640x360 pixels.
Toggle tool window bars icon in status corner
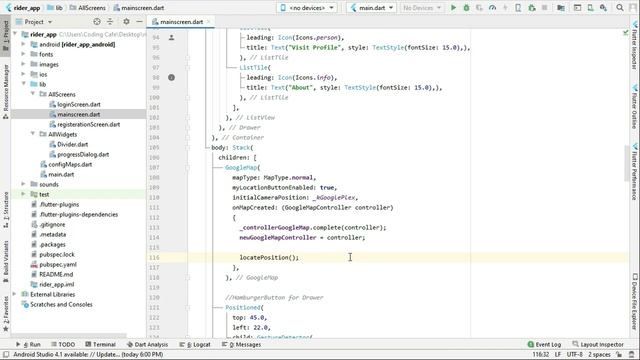pyautogui.click(x=6, y=354)
